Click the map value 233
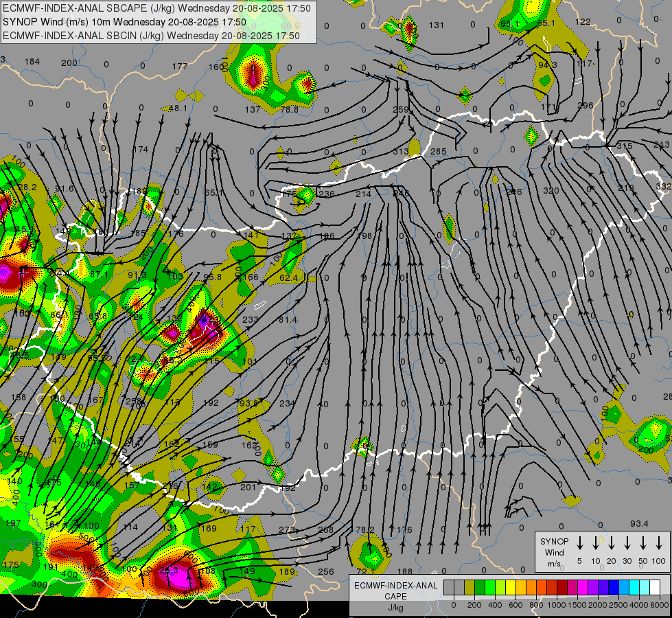Image resolution: width=672 pixels, height=618 pixels. [x=251, y=319]
